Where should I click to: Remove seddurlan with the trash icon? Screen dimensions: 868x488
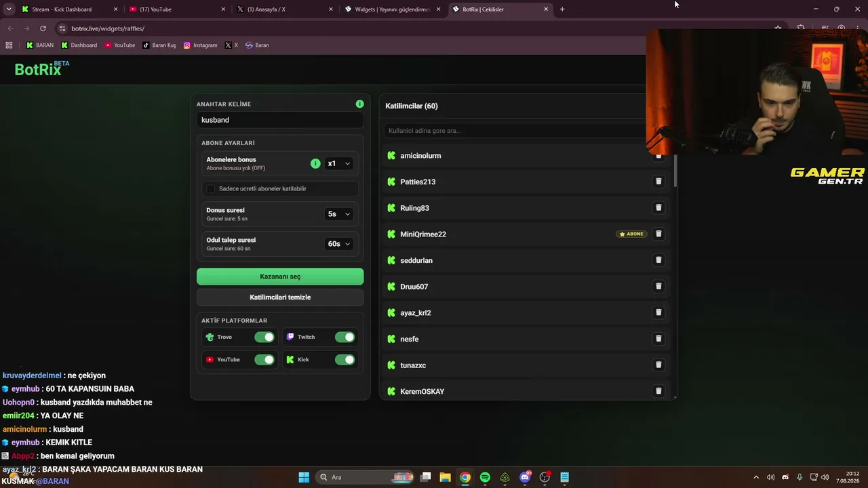pyautogui.click(x=658, y=260)
